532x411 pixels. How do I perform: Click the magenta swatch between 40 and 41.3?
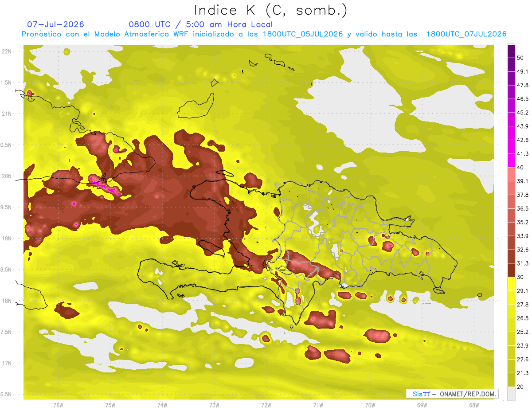click(512, 160)
